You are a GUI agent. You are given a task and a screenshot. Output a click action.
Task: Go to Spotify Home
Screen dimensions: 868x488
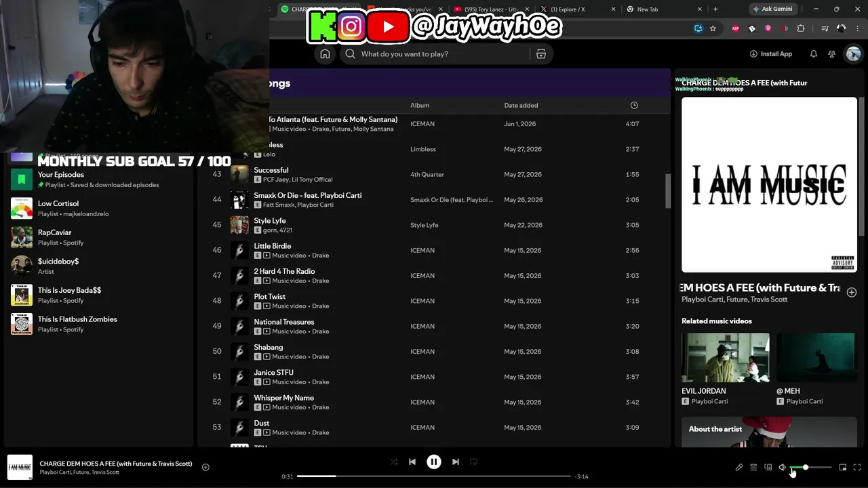[325, 54]
